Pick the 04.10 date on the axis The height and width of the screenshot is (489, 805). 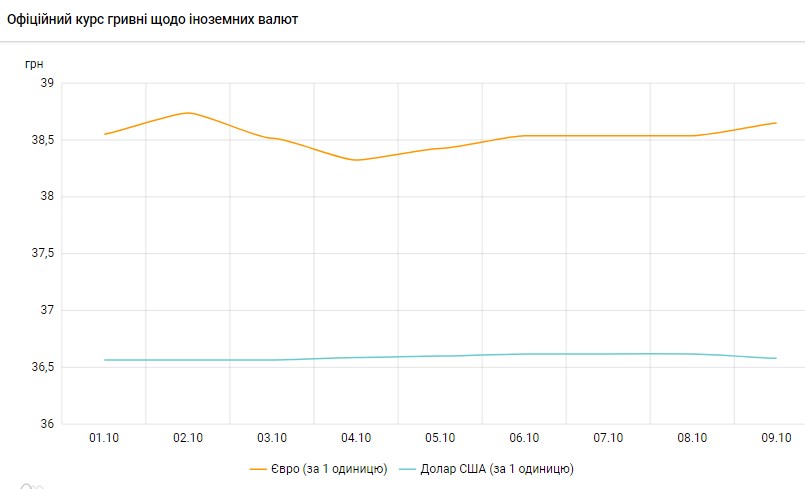tap(356, 438)
